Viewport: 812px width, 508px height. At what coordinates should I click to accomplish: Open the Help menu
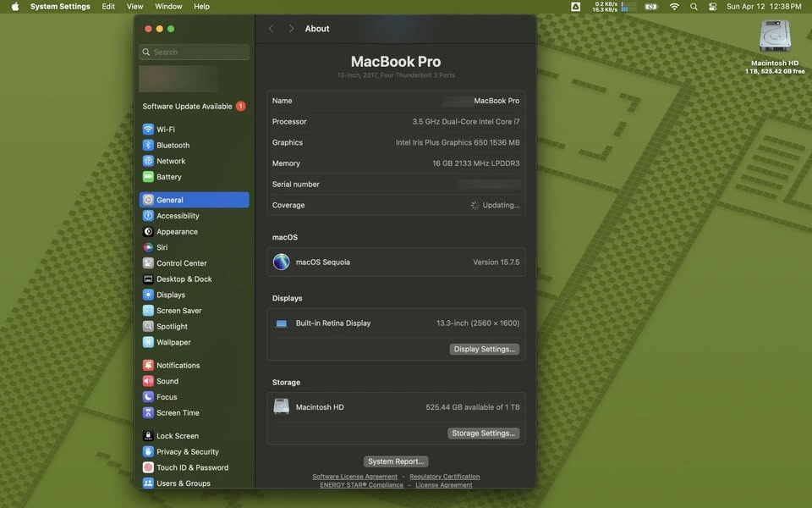[x=201, y=7]
